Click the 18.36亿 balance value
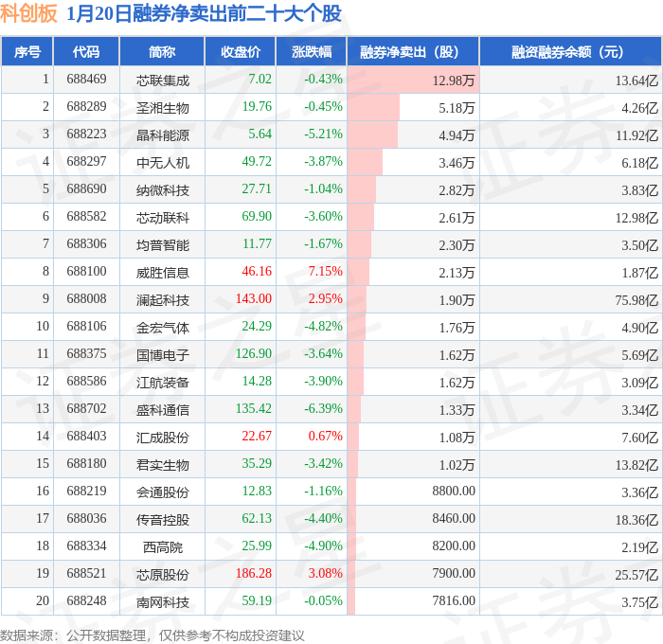The height and width of the screenshot is (644, 663). pyautogui.click(x=636, y=520)
